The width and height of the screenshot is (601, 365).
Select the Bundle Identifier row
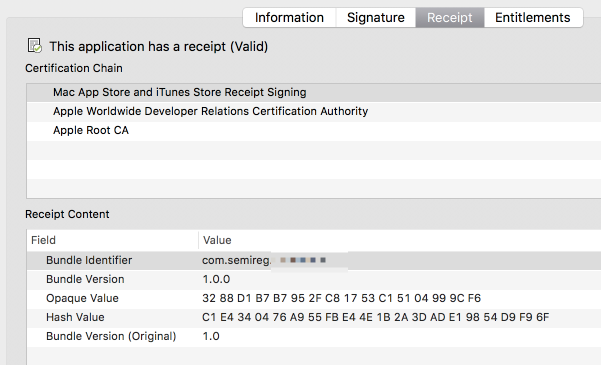pos(314,260)
